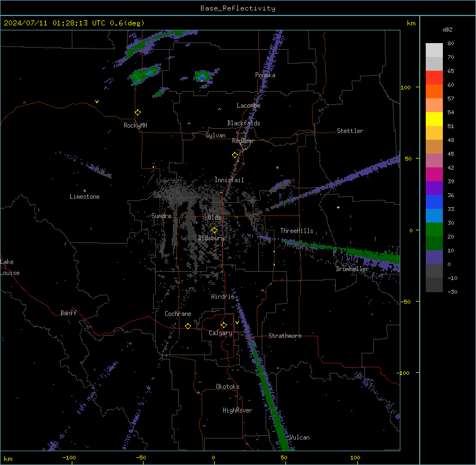Click the Vulcan label
The height and width of the screenshot is (465, 476).
299,437
